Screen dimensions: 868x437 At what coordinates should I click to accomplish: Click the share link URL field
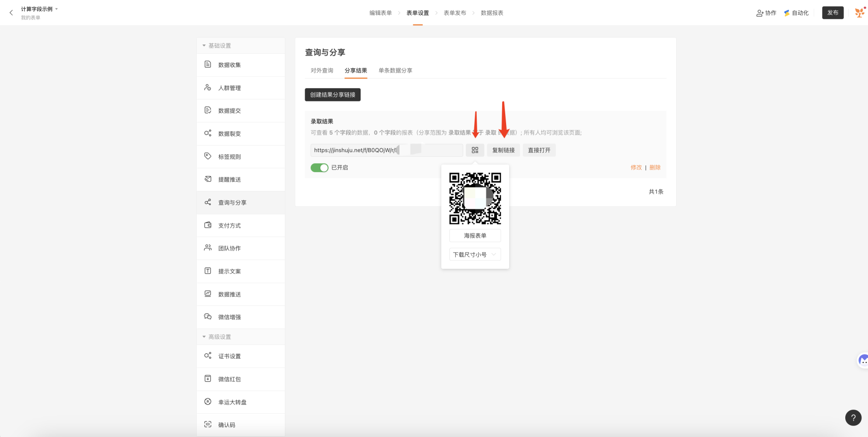coord(387,150)
